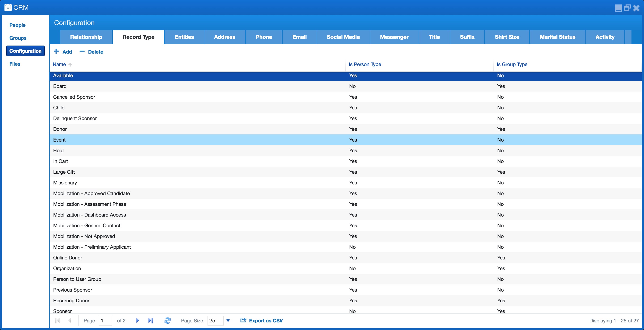This screenshot has height=330, width=644.
Task: Refresh the record type list
Action: (167, 321)
